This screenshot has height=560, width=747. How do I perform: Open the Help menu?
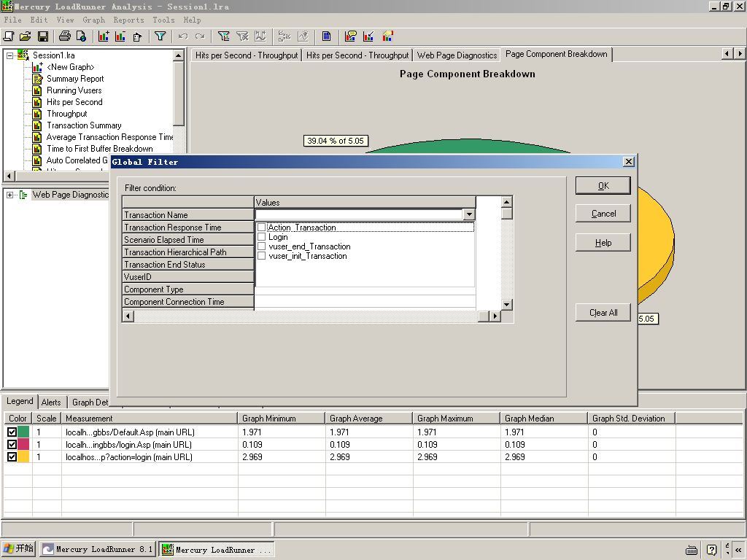tap(192, 20)
